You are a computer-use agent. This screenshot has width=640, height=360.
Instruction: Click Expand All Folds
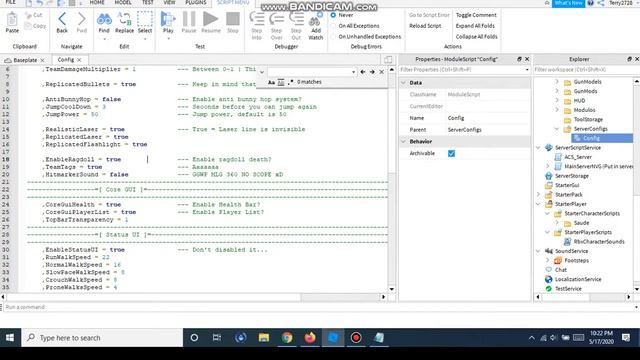point(475,26)
